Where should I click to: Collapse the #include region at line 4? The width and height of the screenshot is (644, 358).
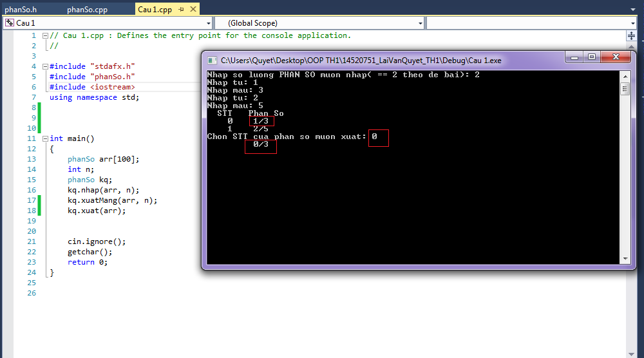pos(44,66)
